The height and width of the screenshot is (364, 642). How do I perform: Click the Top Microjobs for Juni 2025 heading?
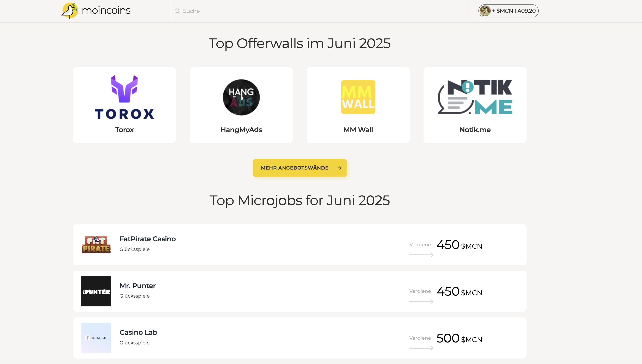tap(299, 200)
